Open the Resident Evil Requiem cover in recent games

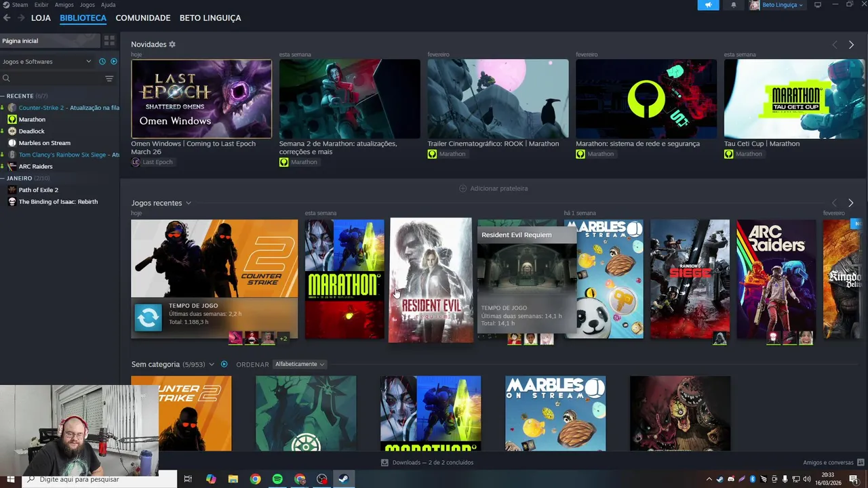coord(431,280)
